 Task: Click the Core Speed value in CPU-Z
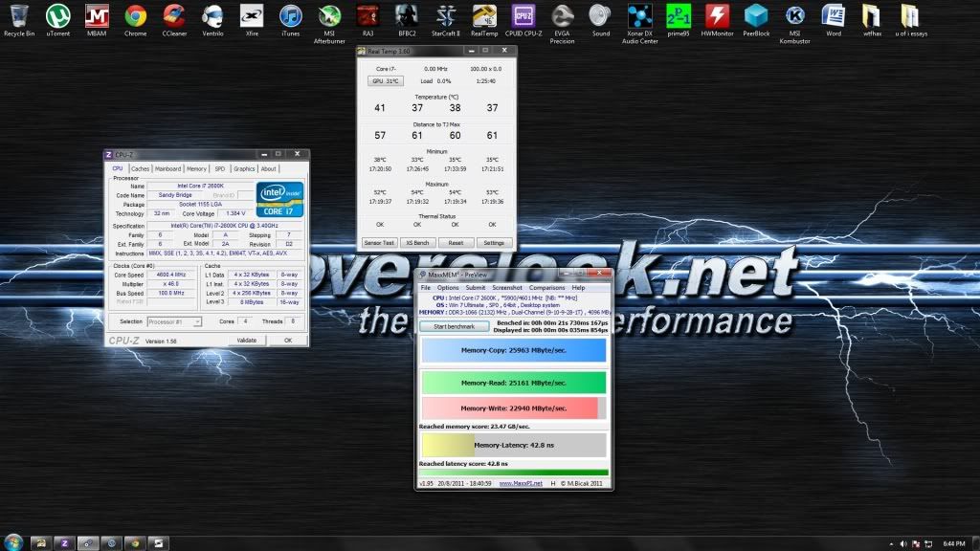click(171, 275)
